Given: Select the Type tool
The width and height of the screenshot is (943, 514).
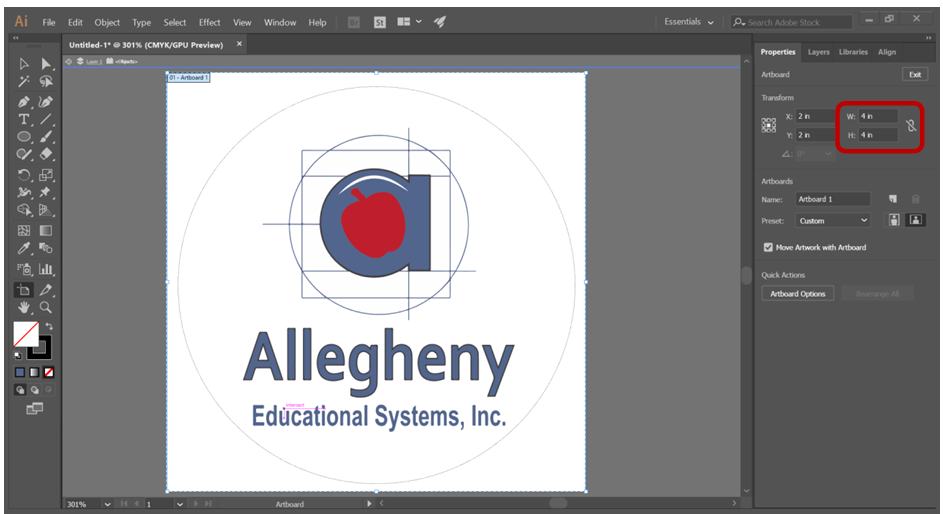Looking at the screenshot, I should tap(24, 120).
